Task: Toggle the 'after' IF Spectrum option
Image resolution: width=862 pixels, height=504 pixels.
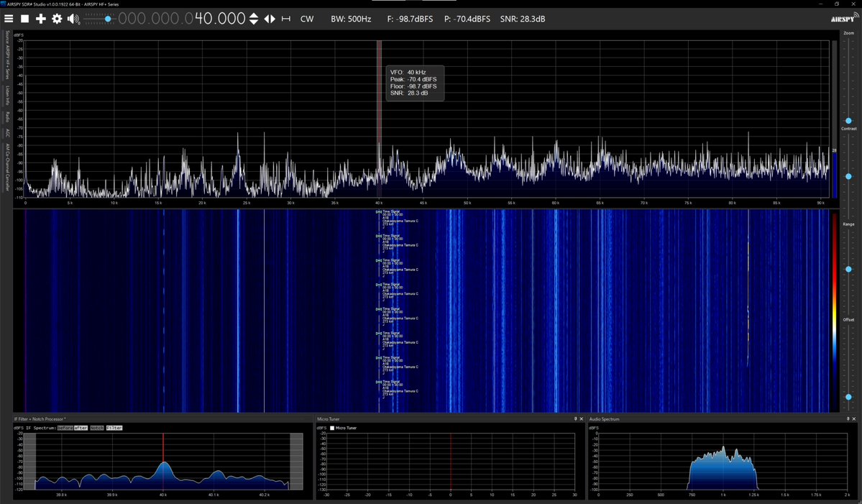Action: pyautogui.click(x=81, y=428)
